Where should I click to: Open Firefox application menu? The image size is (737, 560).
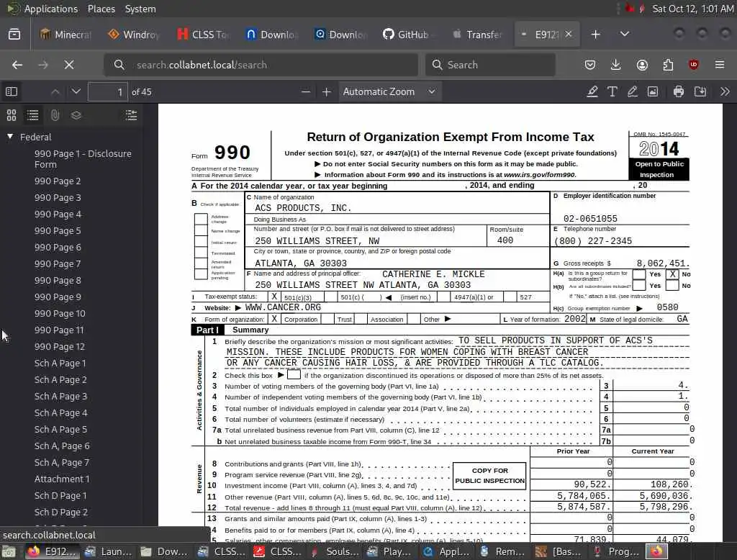pos(720,65)
